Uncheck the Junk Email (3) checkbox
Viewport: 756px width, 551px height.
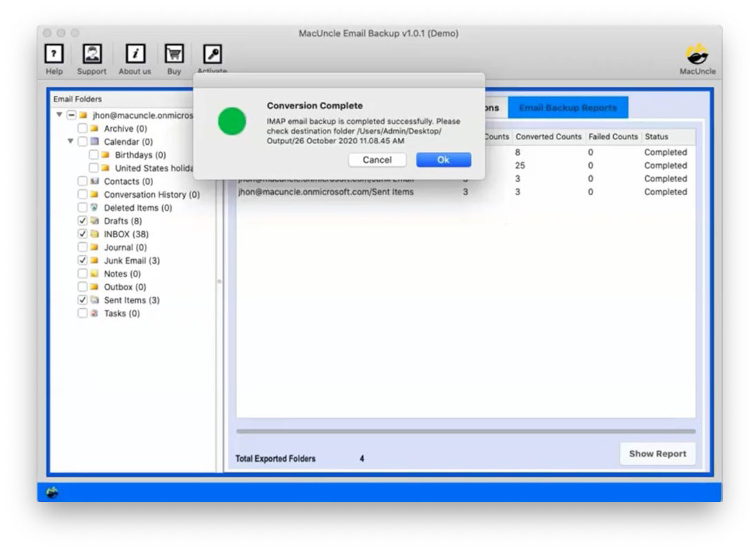tap(83, 260)
